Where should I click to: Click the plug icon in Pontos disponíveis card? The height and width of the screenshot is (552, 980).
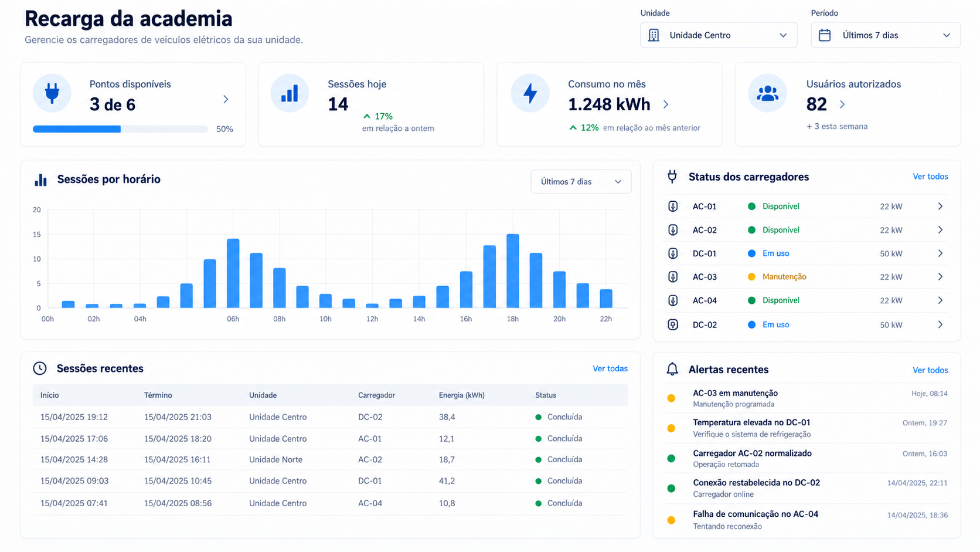tap(52, 93)
